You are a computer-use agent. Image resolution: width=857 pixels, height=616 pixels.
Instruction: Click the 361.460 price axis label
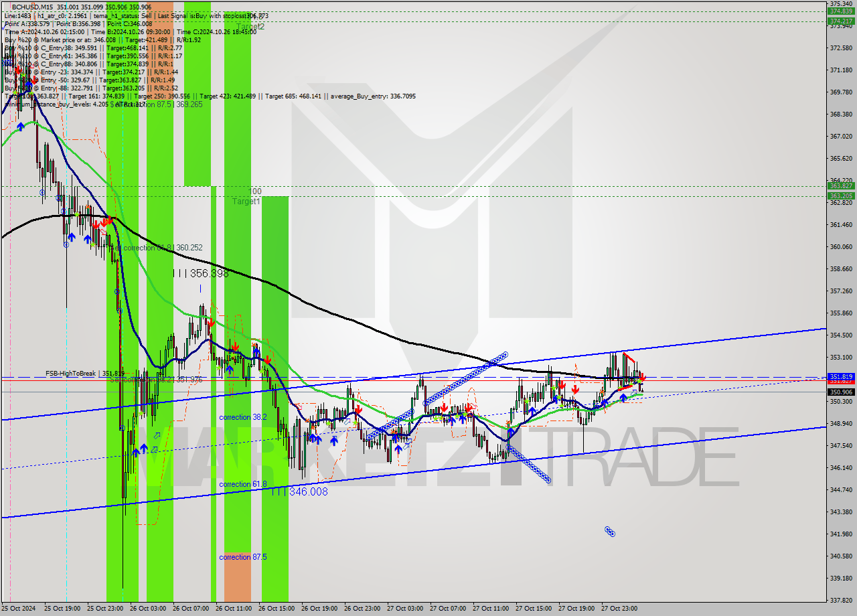tap(841, 224)
